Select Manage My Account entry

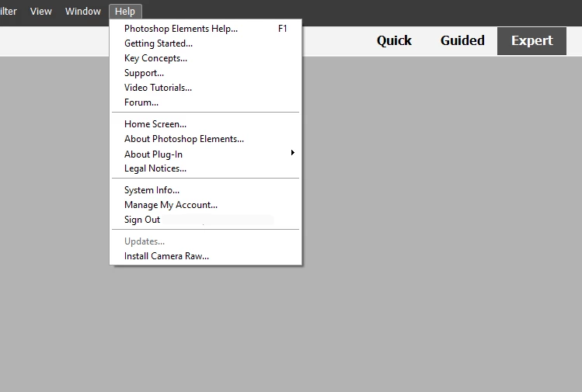[206, 205]
